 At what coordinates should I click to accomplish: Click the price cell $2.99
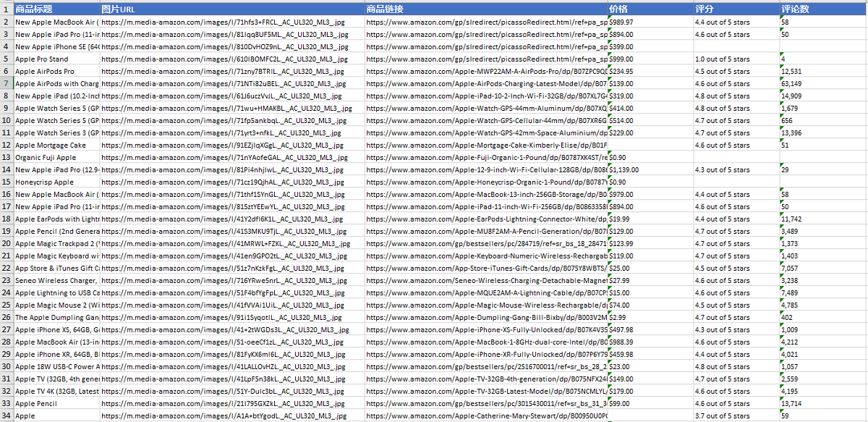(x=651, y=318)
